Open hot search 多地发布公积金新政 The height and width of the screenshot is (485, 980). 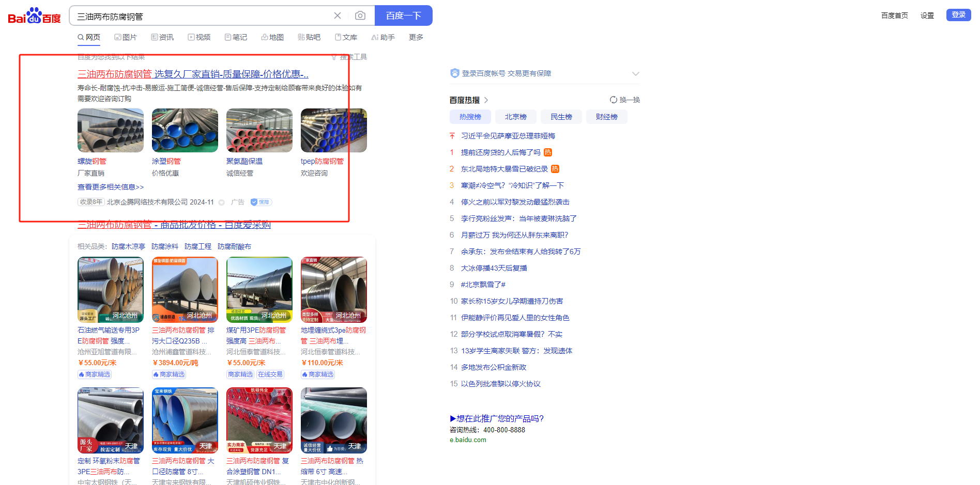[x=494, y=367]
